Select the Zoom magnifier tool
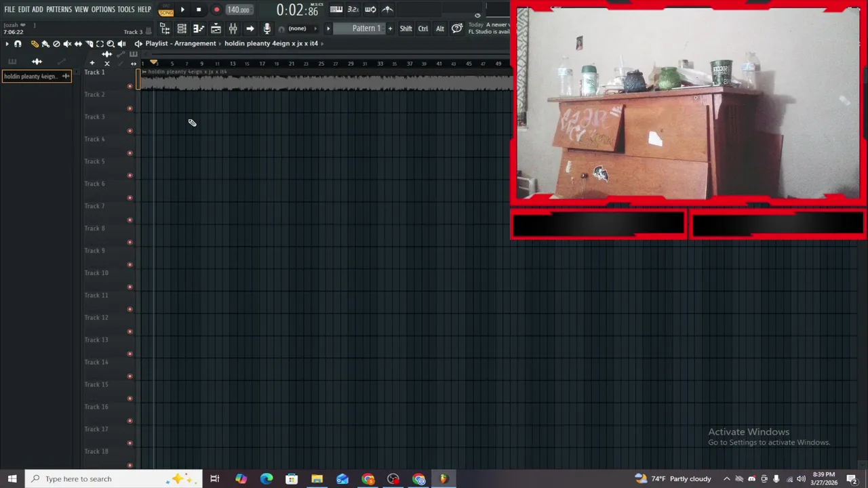This screenshot has width=868, height=488. 111,43
